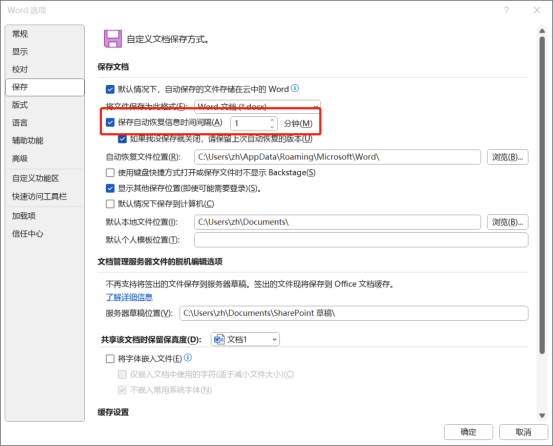Cancel changes with the 取消 button
The width and height of the screenshot is (553, 446).
(x=523, y=432)
